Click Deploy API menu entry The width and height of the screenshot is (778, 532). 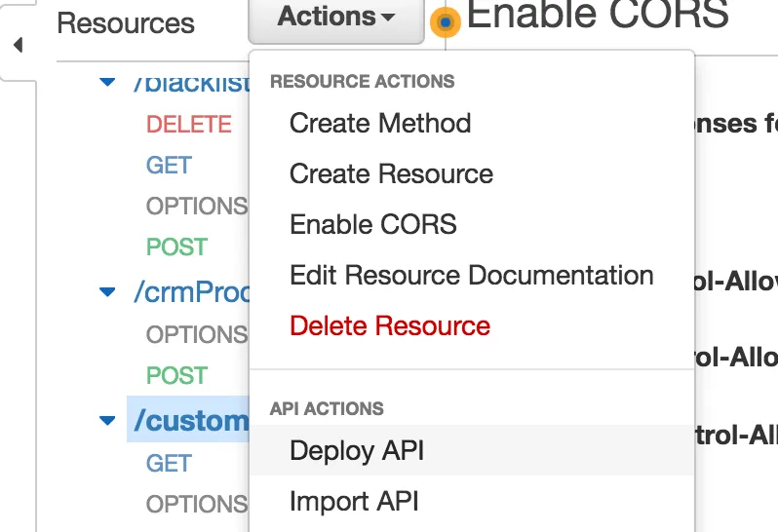tap(357, 451)
